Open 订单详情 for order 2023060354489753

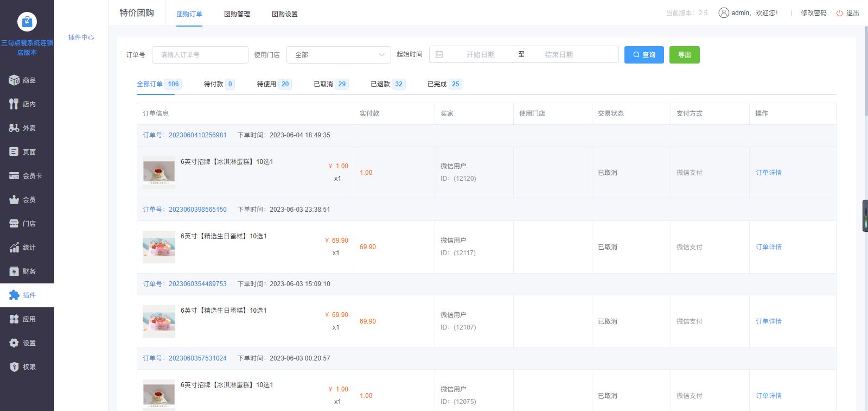(769, 321)
